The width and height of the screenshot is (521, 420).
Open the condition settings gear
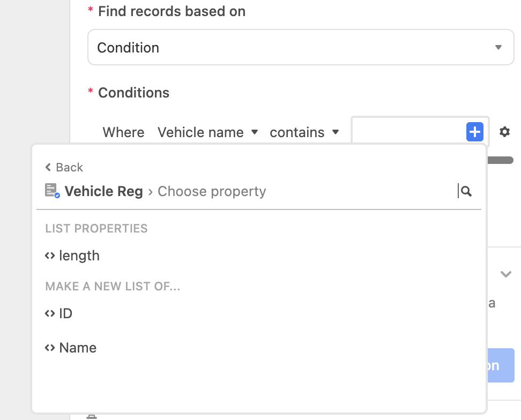tap(504, 132)
